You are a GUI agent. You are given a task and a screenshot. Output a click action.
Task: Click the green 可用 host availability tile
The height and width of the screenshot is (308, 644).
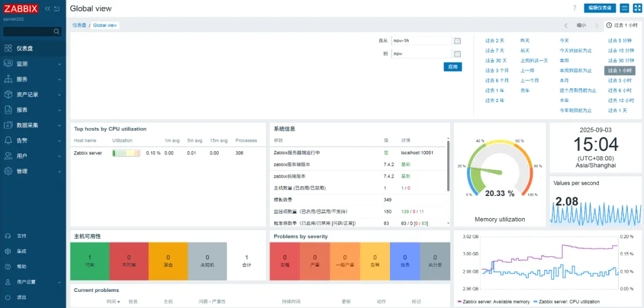(89, 261)
